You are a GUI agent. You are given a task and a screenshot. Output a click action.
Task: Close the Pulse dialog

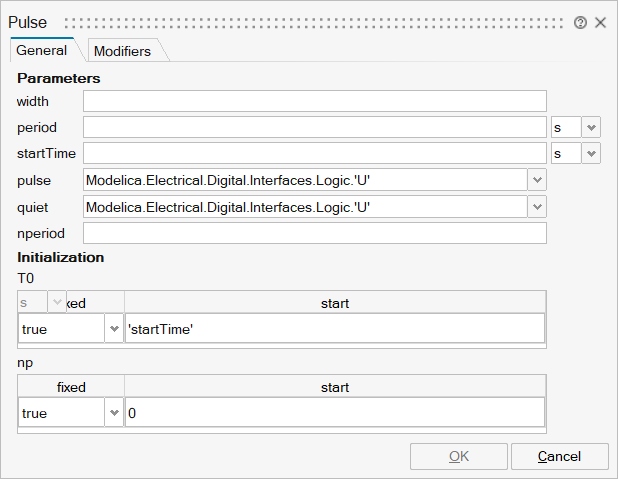[601, 22]
